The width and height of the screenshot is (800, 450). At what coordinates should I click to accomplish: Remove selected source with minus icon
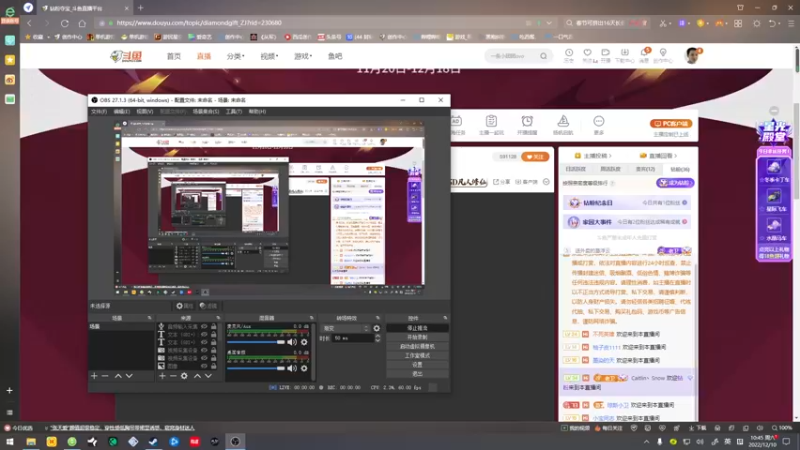[x=173, y=376]
